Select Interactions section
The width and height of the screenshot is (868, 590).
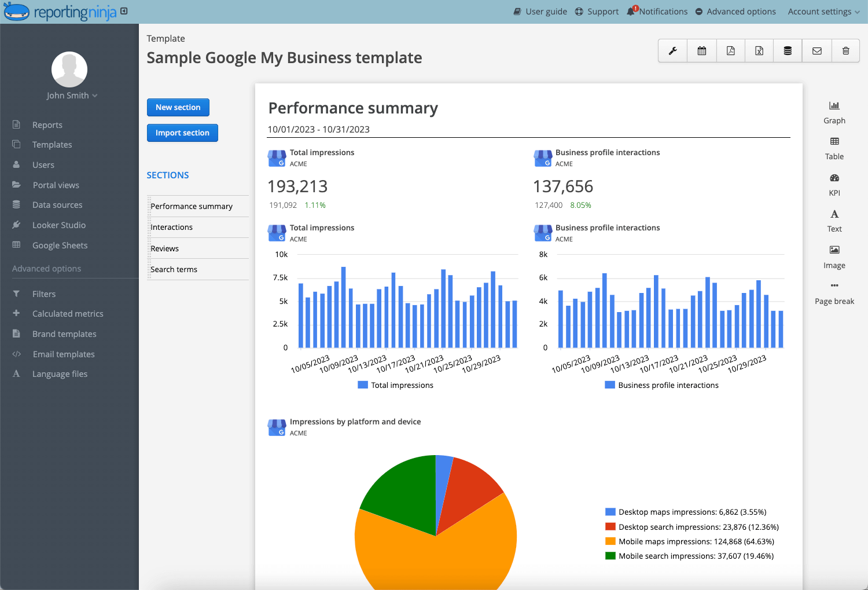(x=198, y=227)
